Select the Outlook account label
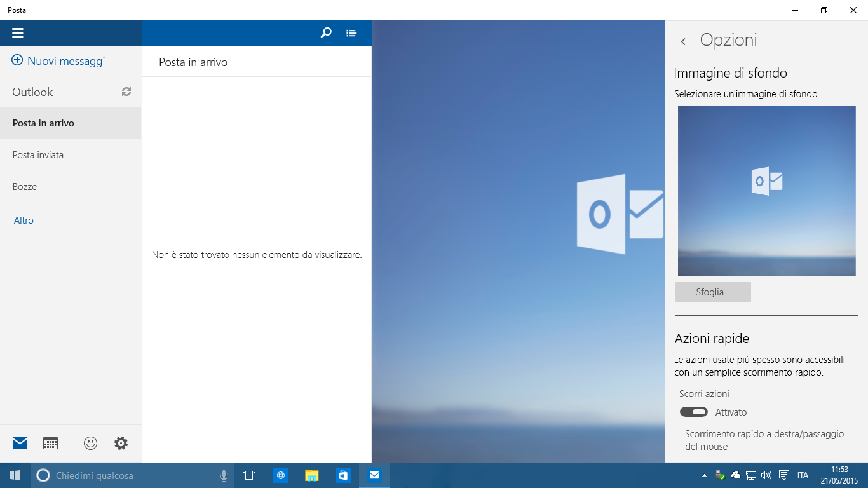The height and width of the screenshot is (488, 868). [32, 91]
